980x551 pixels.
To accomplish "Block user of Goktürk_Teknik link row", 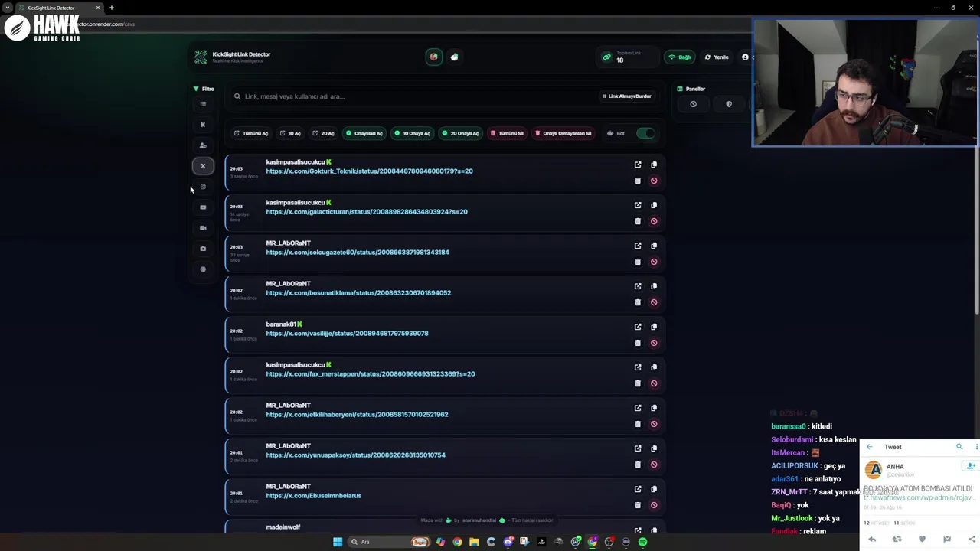I will [654, 181].
